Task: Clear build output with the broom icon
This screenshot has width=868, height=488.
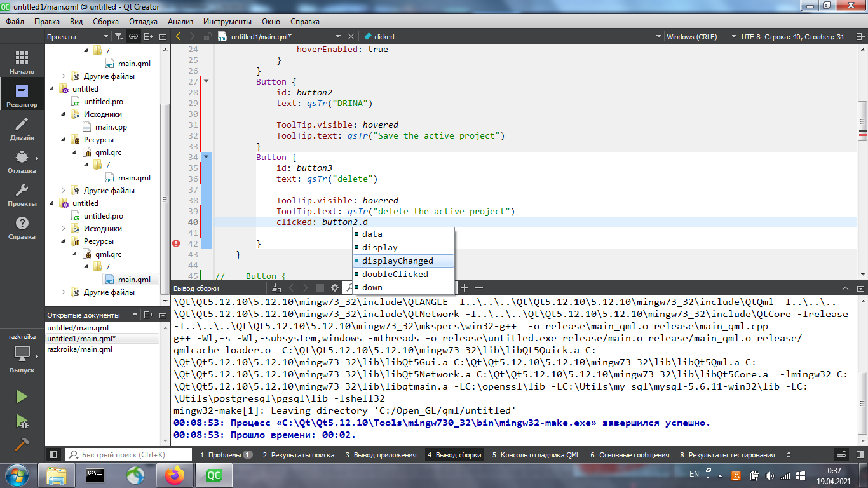Action: (x=276, y=288)
